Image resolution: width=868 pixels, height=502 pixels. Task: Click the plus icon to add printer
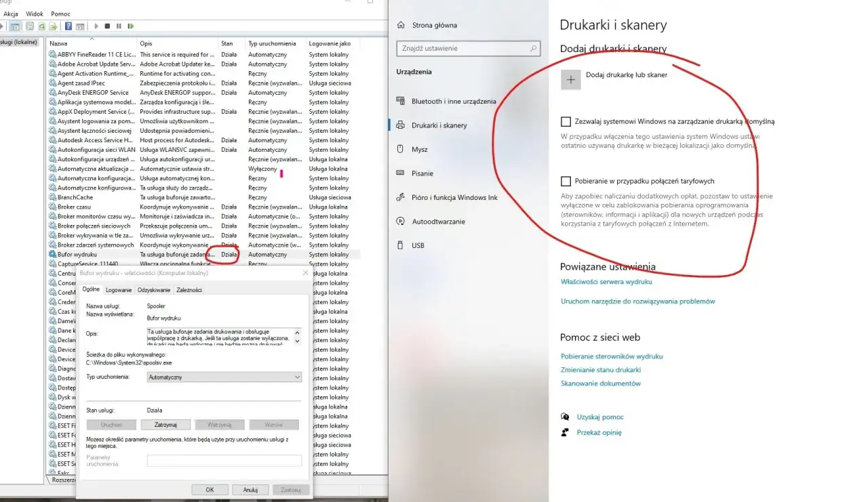[x=571, y=79]
